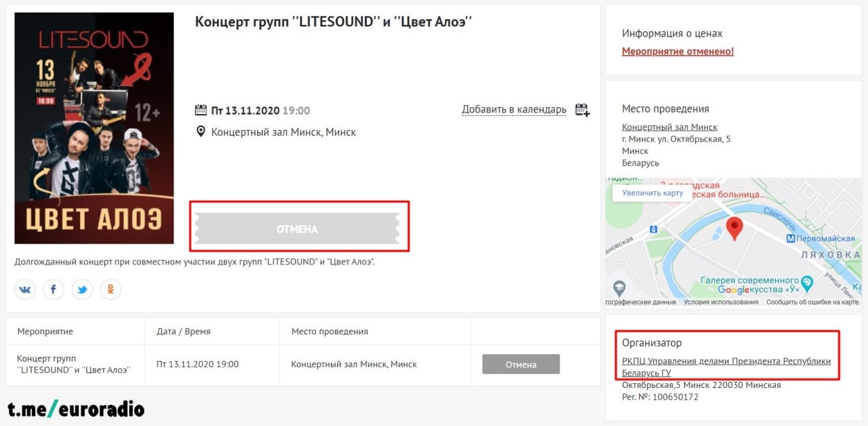Screen dimensions: 868x426
Task: Click the Долгожданный концерт description text
Action: (x=195, y=261)
